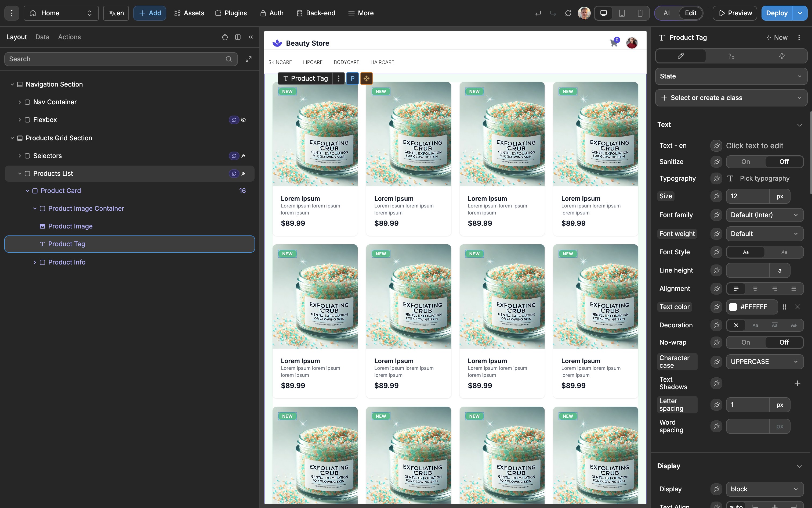Click the canvas Product Tag three-dot options

click(x=339, y=78)
